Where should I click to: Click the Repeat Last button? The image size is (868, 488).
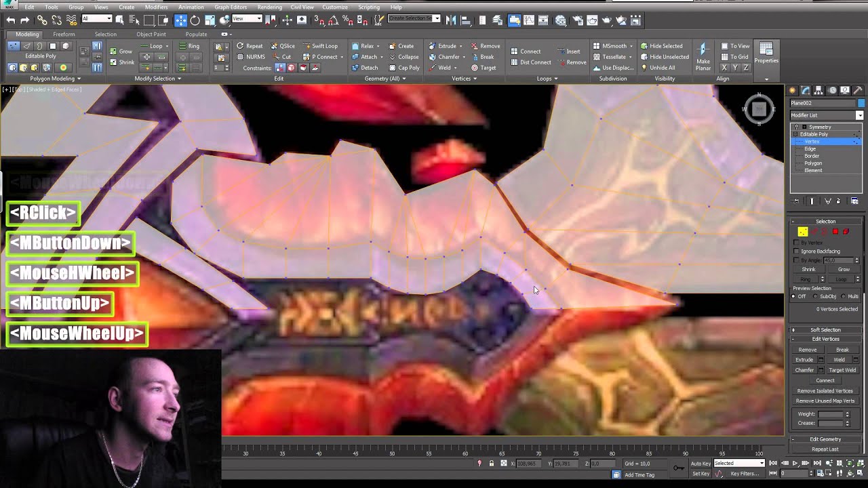coord(825,449)
